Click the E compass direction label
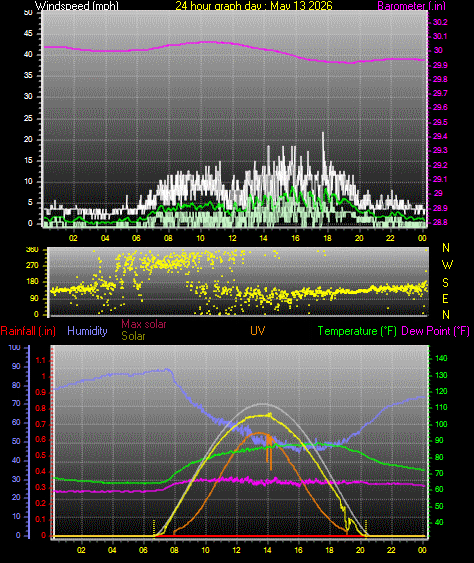 (x=446, y=299)
